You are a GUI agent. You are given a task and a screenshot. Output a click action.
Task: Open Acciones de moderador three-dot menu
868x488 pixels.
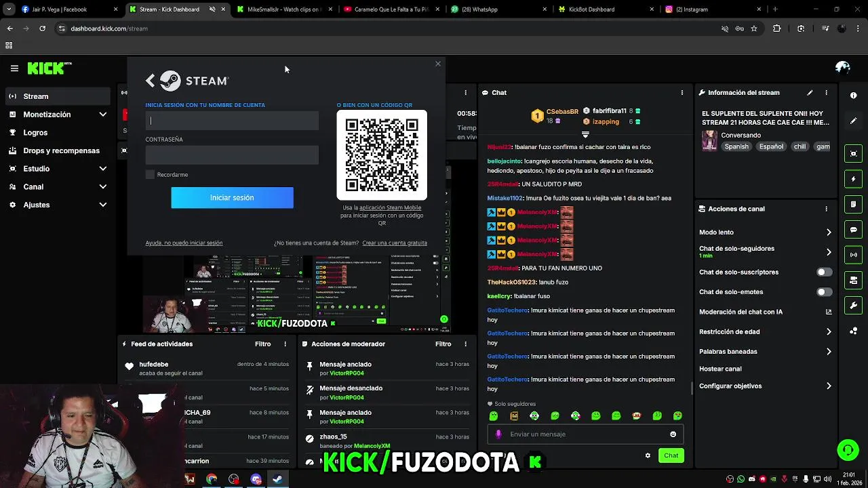click(x=465, y=344)
